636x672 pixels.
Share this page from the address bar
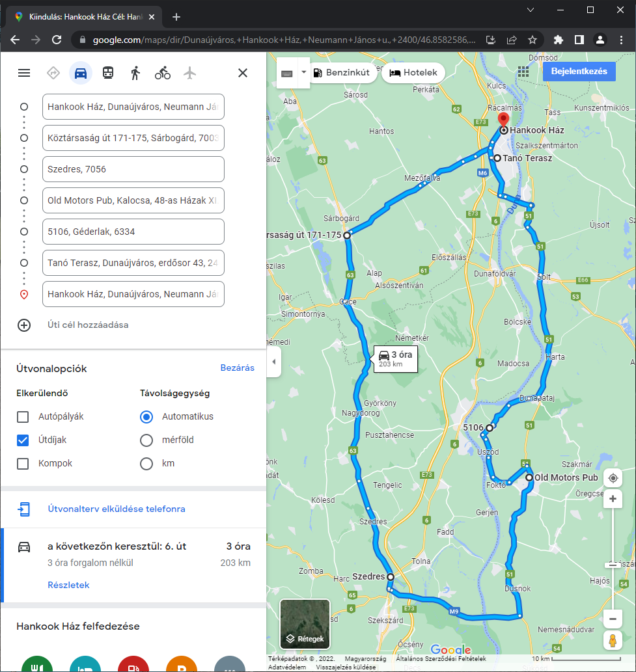tap(512, 40)
